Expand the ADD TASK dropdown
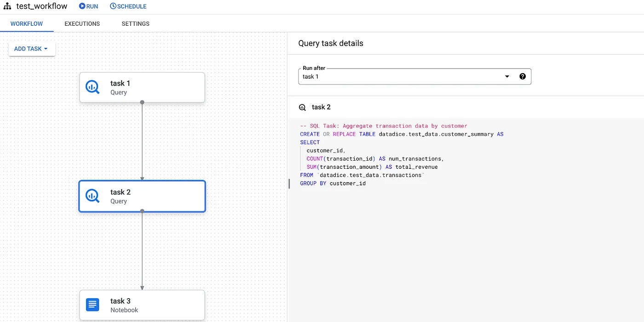644x322 pixels. [x=32, y=49]
